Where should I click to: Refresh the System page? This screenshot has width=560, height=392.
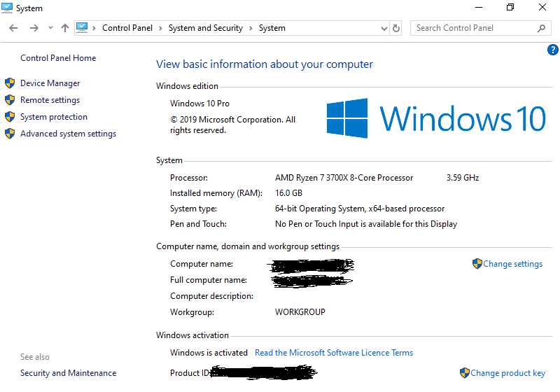[x=396, y=28]
